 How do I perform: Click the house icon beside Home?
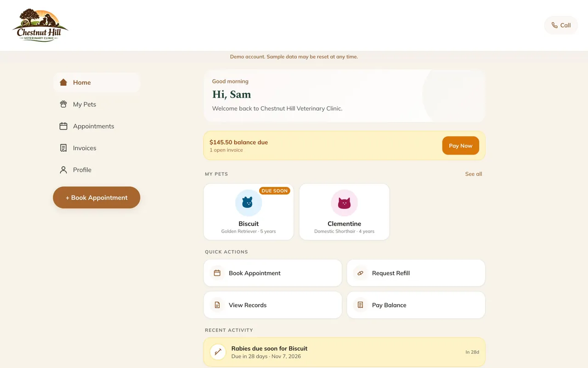tap(63, 82)
